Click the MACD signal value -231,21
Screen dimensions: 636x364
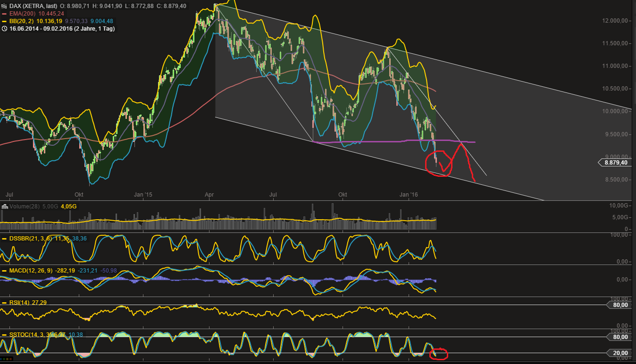click(88, 271)
